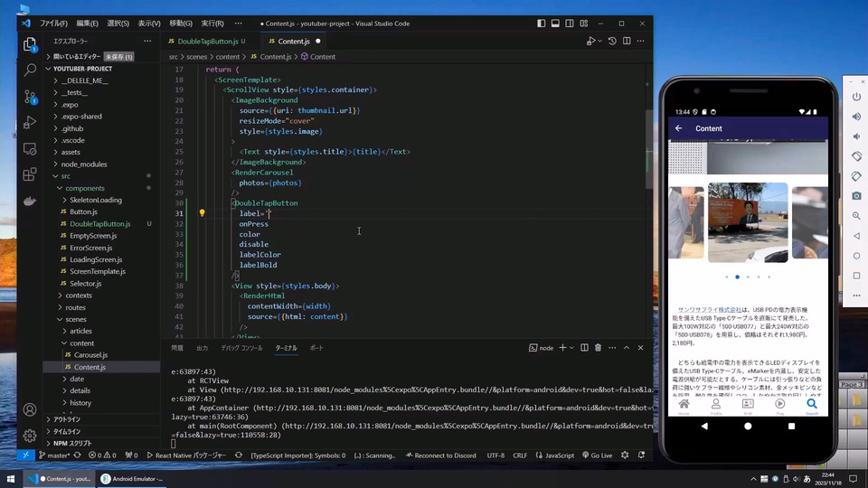Open Carousel.js in explorer
The width and height of the screenshot is (868, 488).
click(x=90, y=354)
